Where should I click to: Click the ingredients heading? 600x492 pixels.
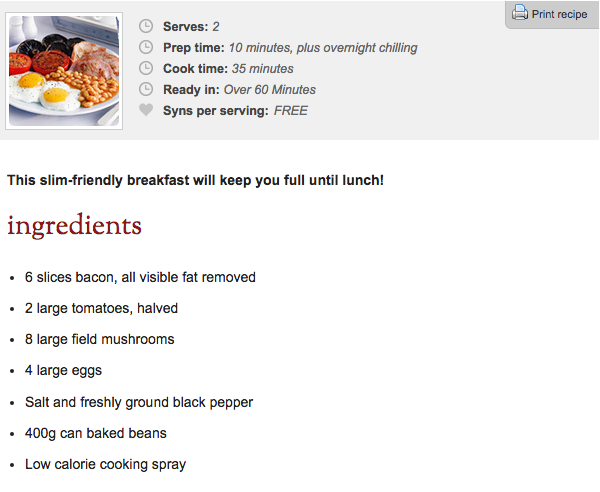74,225
